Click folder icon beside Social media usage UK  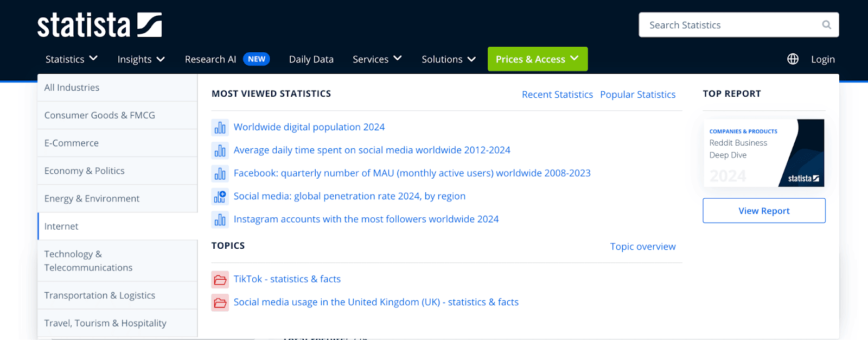(220, 303)
